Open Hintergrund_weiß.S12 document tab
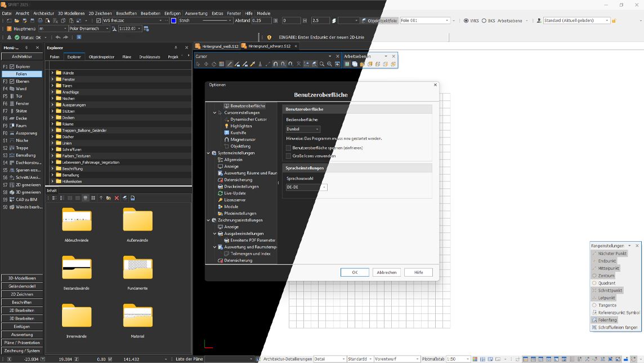The width and height of the screenshot is (644, 363). point(217,46)
